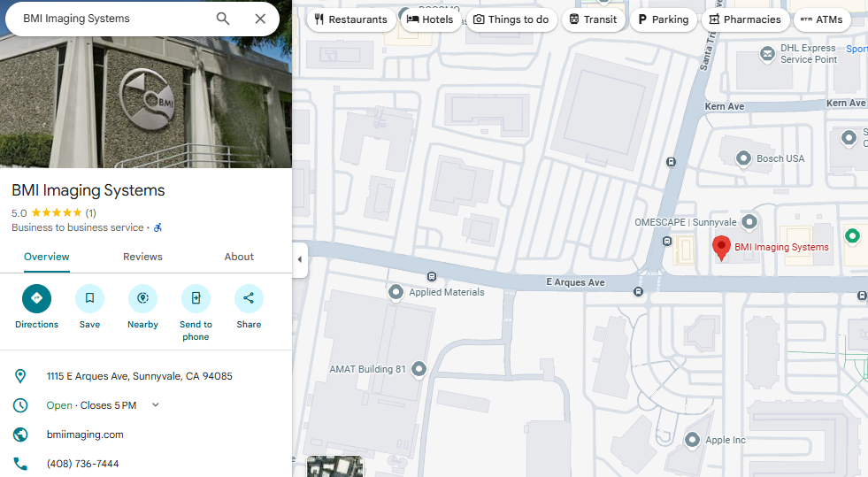This screenshot has height=477, width=868.
Task: Save BMI Imaging Systems with bookmark icon
Action: click(x=89, y=298)
